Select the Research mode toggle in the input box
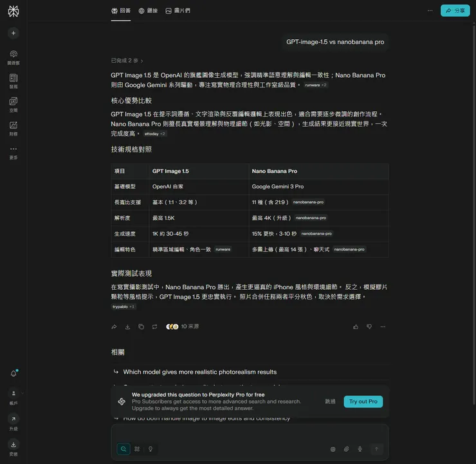This screenshot has width=476, height=464. click(137, 449)
